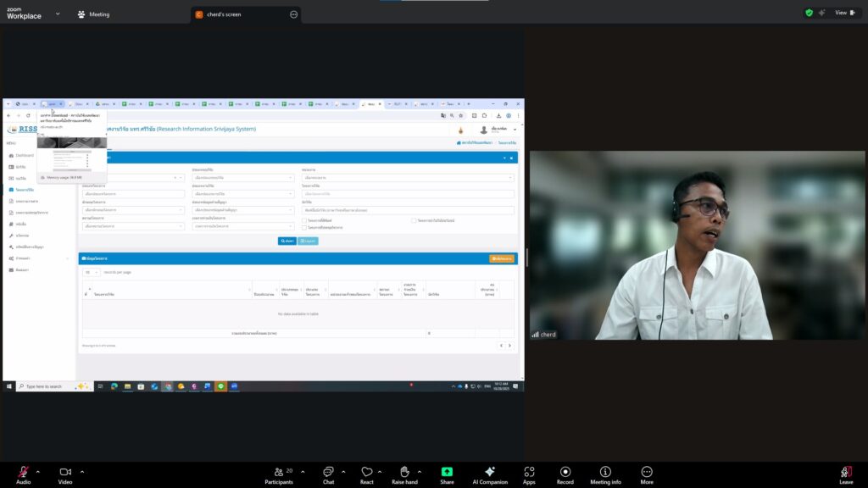Image resolution: width=868 pixels, height=488 pixels.
Task: Start video with the camera icon
Action: [65, 472]
